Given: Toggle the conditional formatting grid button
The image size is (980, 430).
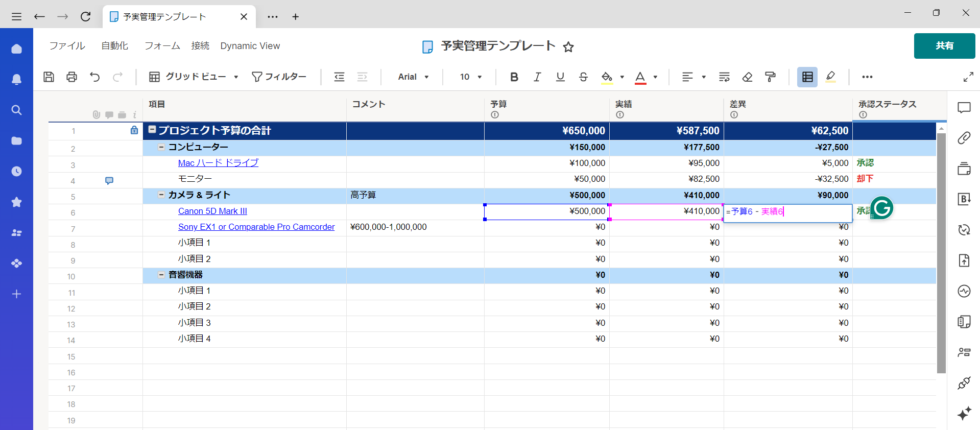Looking at the screenshot, I should click(807, 77).
